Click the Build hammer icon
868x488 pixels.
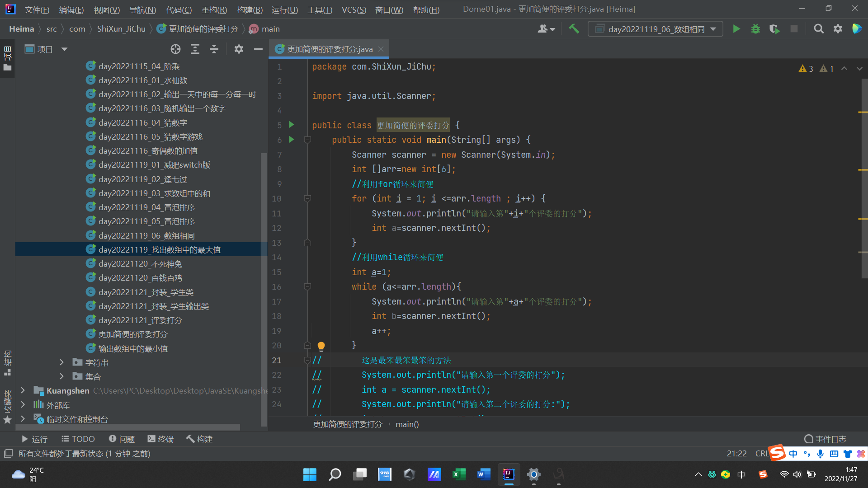point(574,29)
